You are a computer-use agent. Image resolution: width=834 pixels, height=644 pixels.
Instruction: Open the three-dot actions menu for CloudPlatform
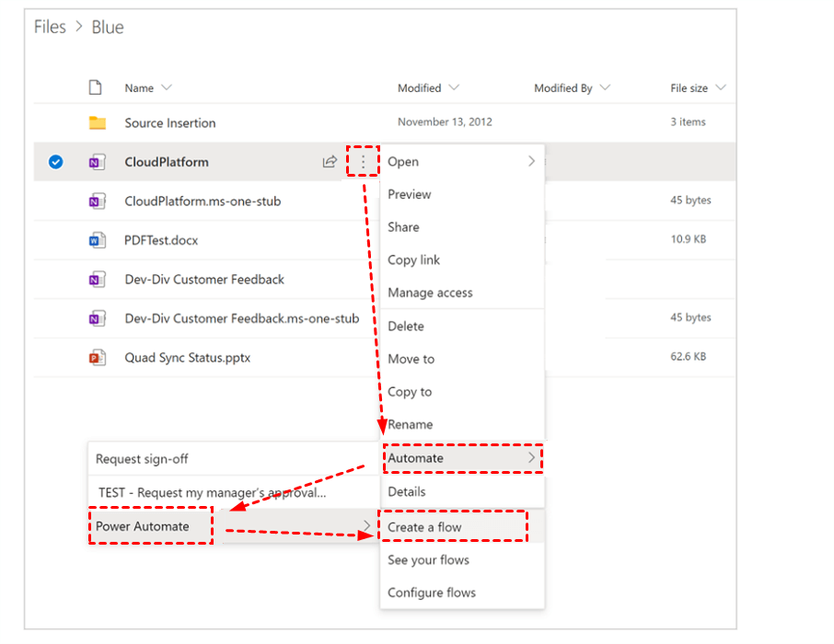(x=364, y=161)
